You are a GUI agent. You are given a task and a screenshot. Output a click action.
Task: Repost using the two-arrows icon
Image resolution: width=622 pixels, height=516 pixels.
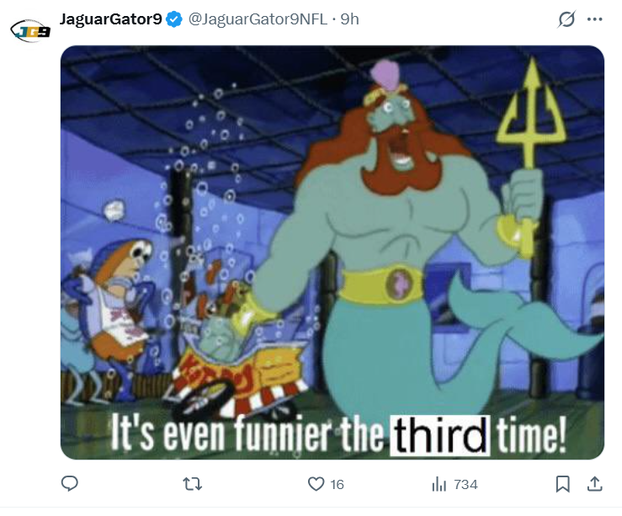tap(192, 484)
